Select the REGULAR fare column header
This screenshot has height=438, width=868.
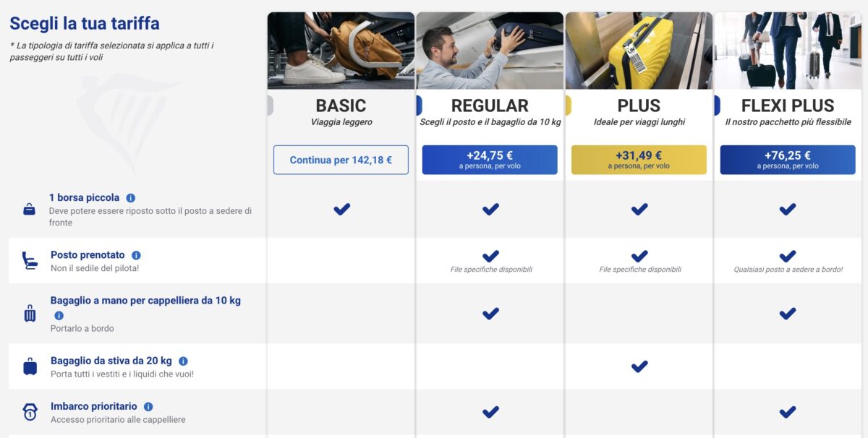coord(490,104)
